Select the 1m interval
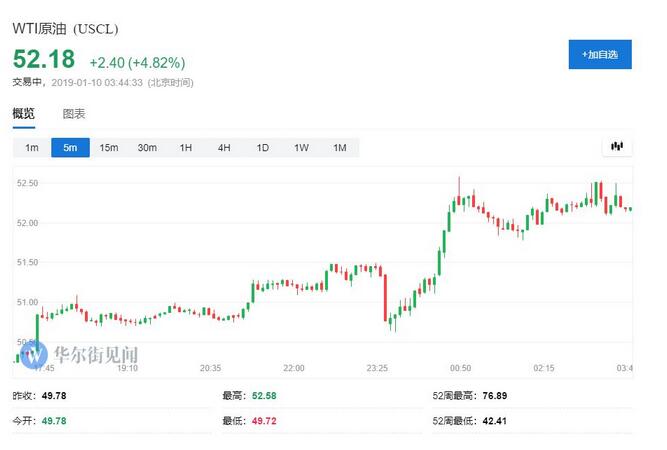The image size is (667, 450). [x=32, y=148]
